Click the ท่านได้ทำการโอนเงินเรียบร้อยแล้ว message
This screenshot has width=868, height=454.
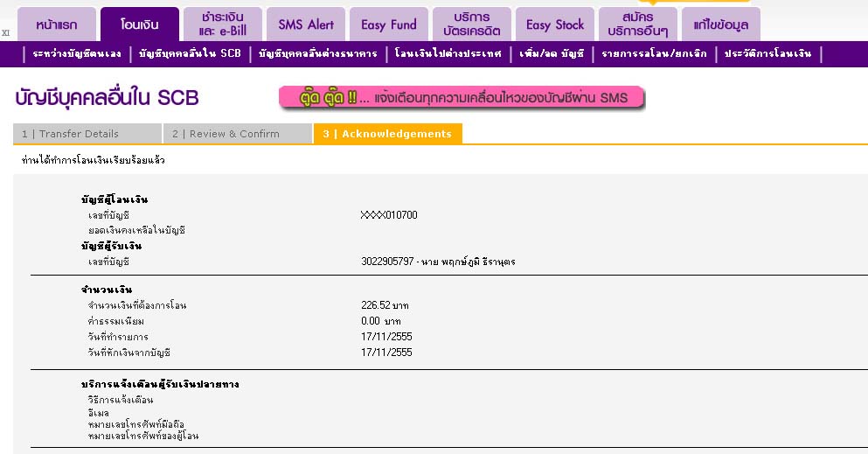tap(93, 160)
